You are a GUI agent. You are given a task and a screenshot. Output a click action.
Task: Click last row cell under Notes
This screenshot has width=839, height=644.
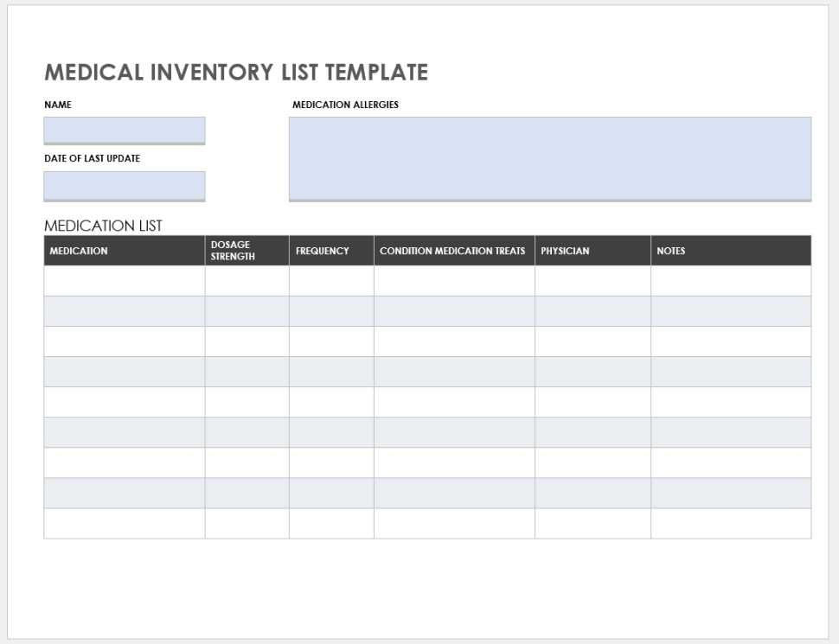tap(731, 523)
